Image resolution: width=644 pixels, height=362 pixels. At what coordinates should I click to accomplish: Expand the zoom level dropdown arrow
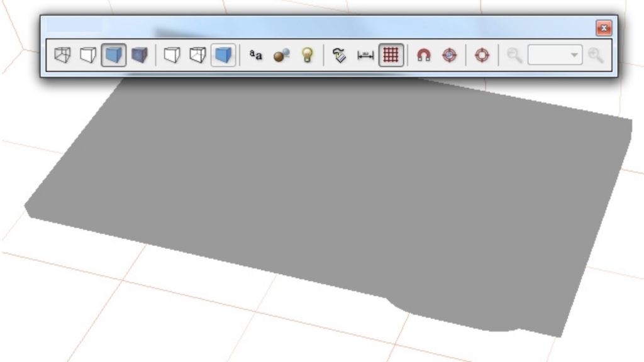[x=574, y=55]
